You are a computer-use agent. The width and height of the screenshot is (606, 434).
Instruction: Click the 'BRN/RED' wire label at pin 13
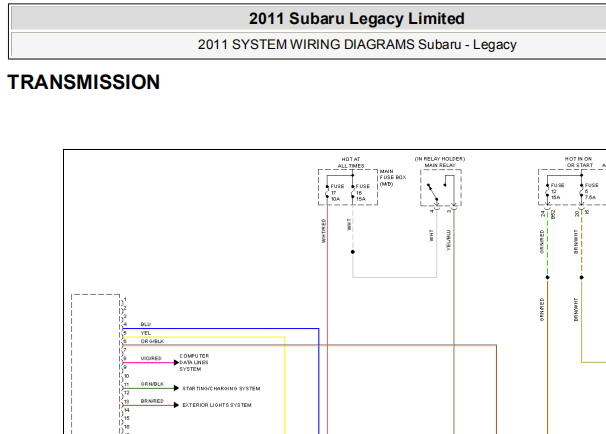pyautogui.click(x=152, y=401)
